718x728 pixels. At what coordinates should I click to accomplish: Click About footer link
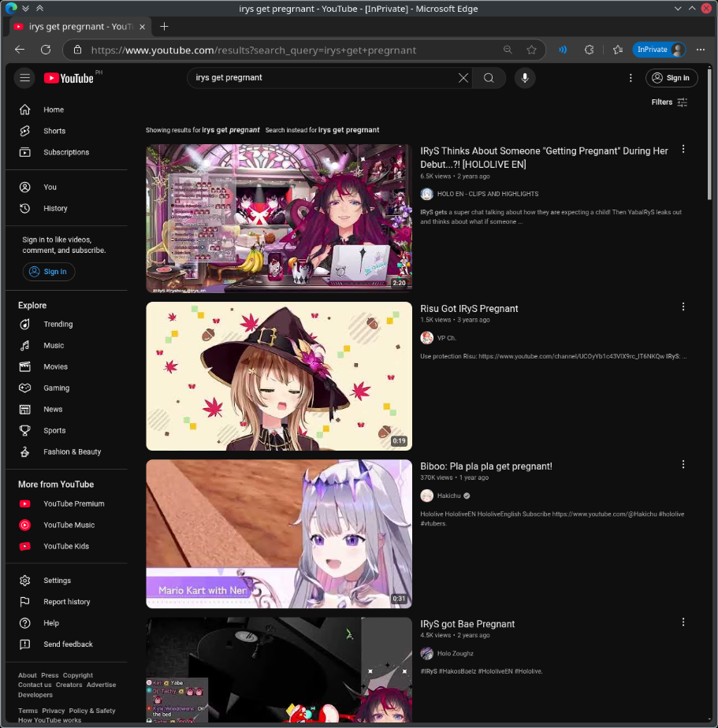(28, 675)
